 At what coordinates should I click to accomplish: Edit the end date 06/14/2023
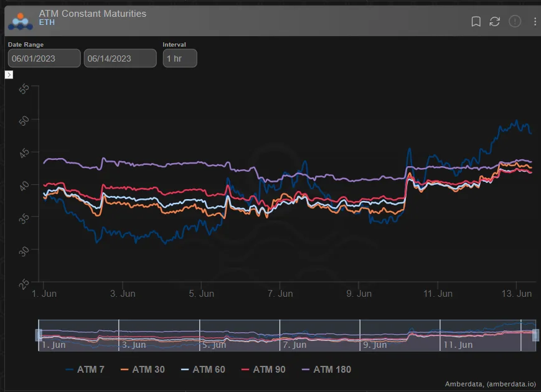pos(120,58)
